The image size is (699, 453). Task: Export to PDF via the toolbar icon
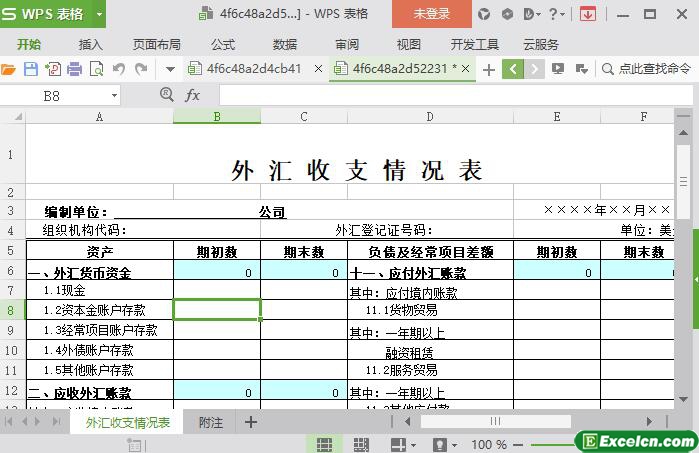click(53, 69)
